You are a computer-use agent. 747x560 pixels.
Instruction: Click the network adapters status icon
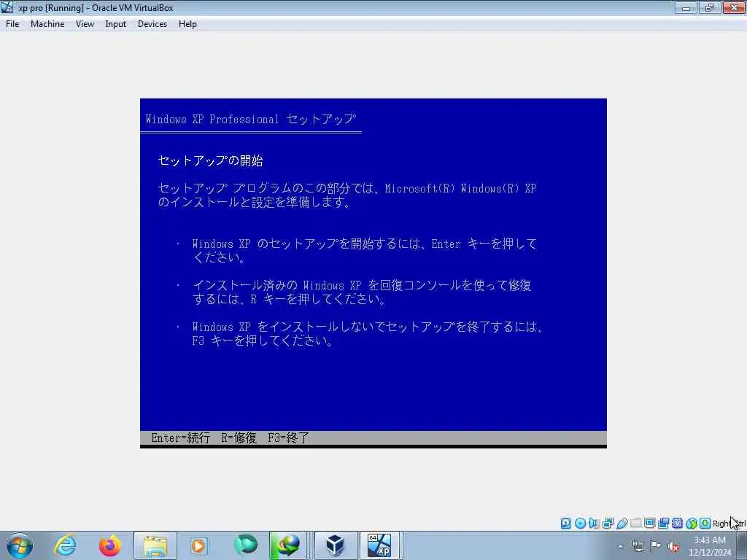click(608, 524)
